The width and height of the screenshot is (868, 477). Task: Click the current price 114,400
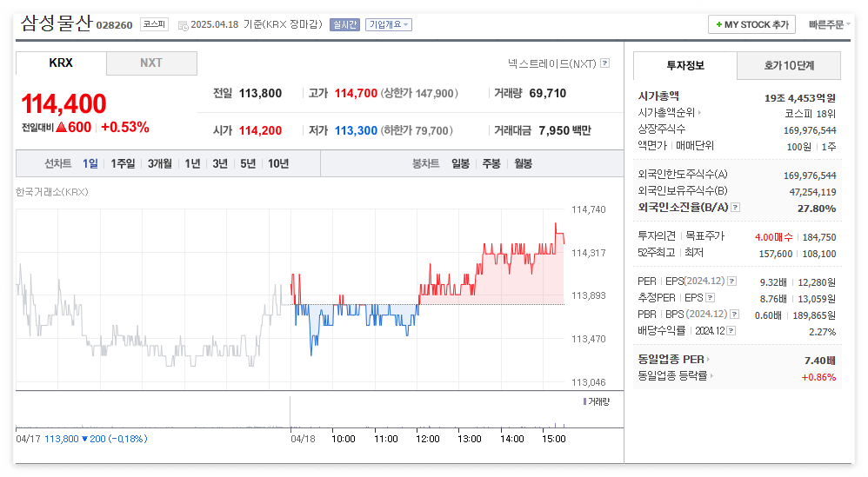pyautogui.click(x=63, y=103)
